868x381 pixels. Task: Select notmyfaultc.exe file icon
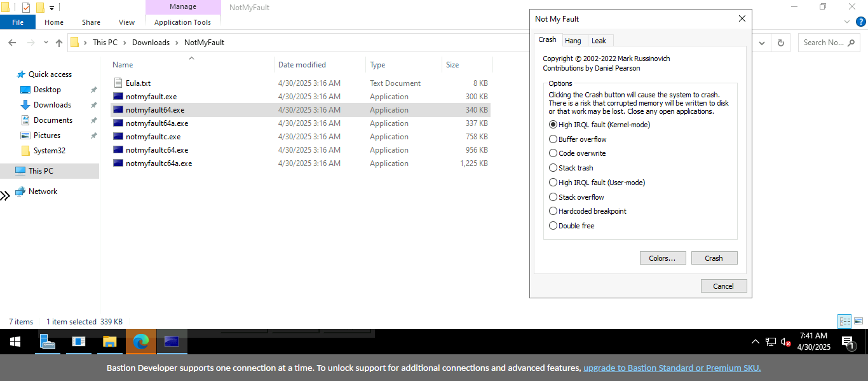click(x=118, y=136)
